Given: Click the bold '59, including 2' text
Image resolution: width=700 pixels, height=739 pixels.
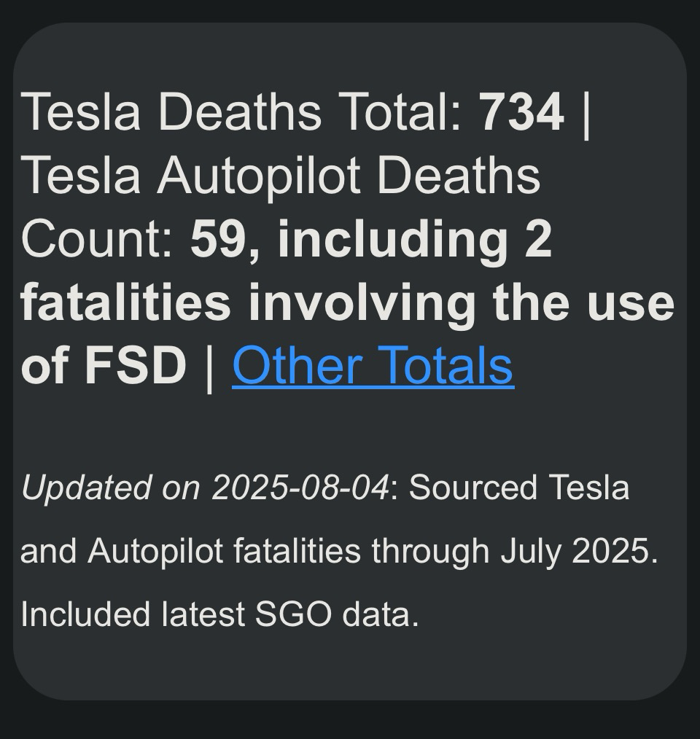Looking at the screenshot, I should [x=370, y=240].
